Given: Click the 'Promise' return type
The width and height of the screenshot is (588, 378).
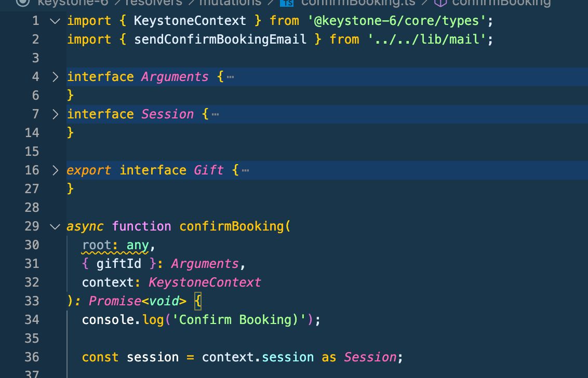Looking at the screenshot, I should [x=115, y=301].
